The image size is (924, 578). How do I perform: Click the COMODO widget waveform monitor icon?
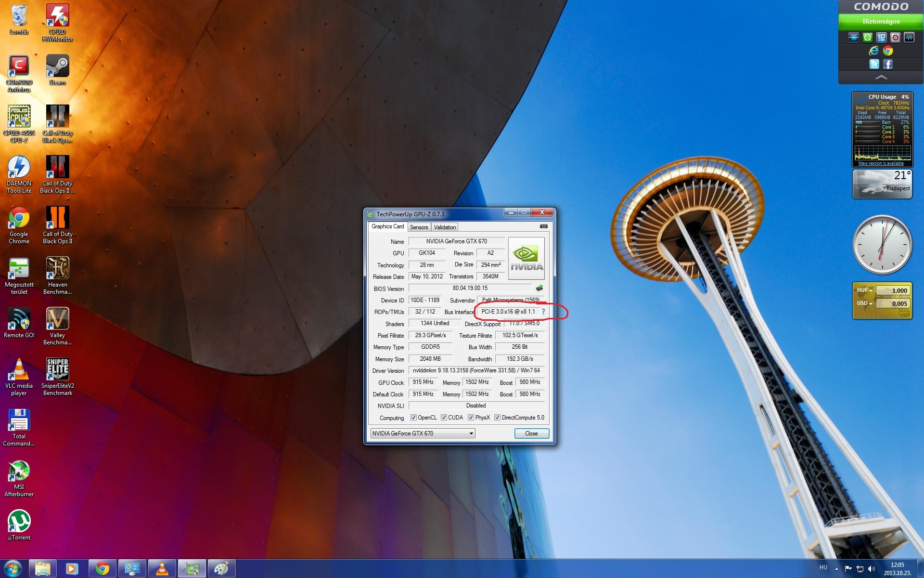coord(909,38)
